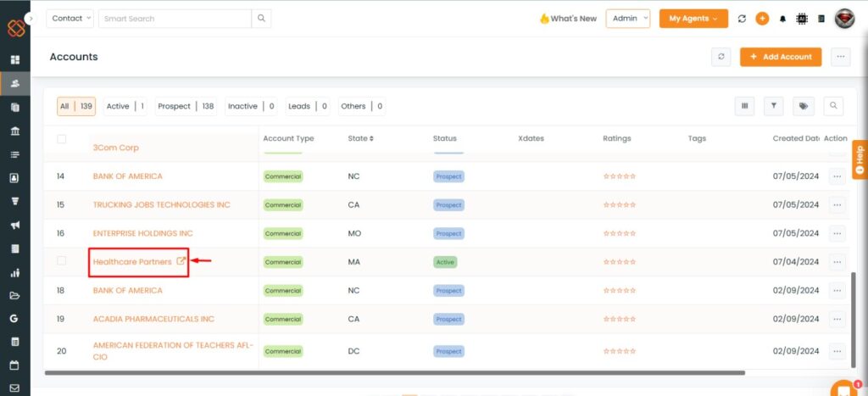Screen dimensions: 868x396
Task: Open the funnel pipeline icon in sidebar
Action: pos(15,201)
